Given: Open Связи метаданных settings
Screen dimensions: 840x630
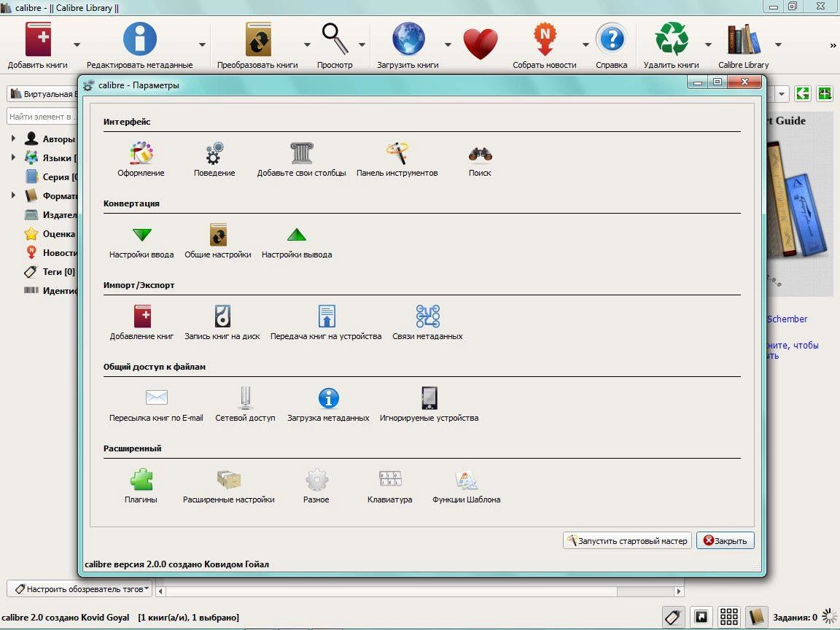Looking at the screenshot, I should (427, 322).
